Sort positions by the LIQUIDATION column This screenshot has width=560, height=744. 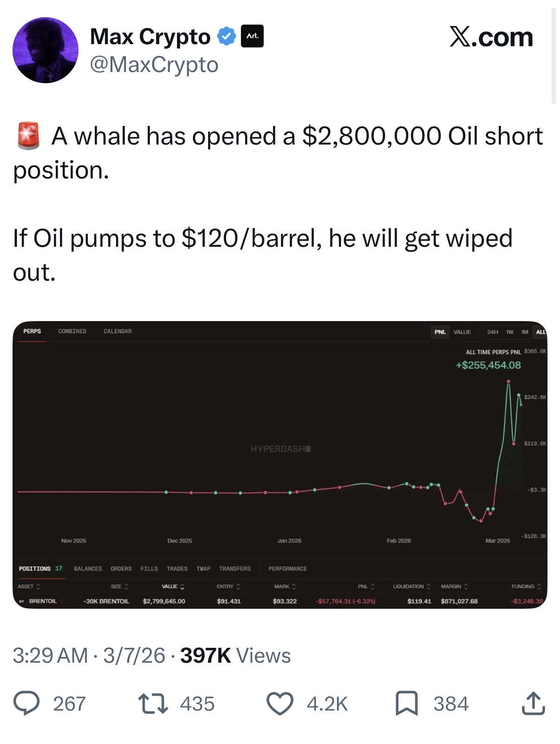[x=411, y=586]
